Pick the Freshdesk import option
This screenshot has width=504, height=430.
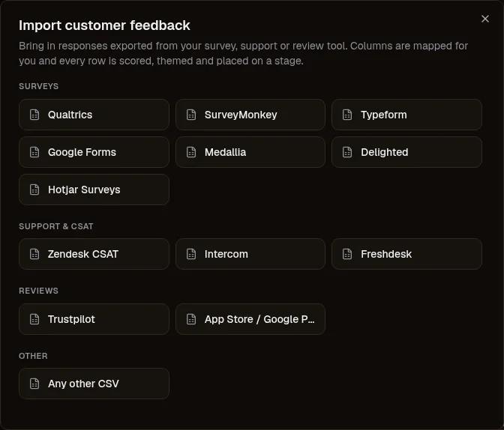click(406, 254)
